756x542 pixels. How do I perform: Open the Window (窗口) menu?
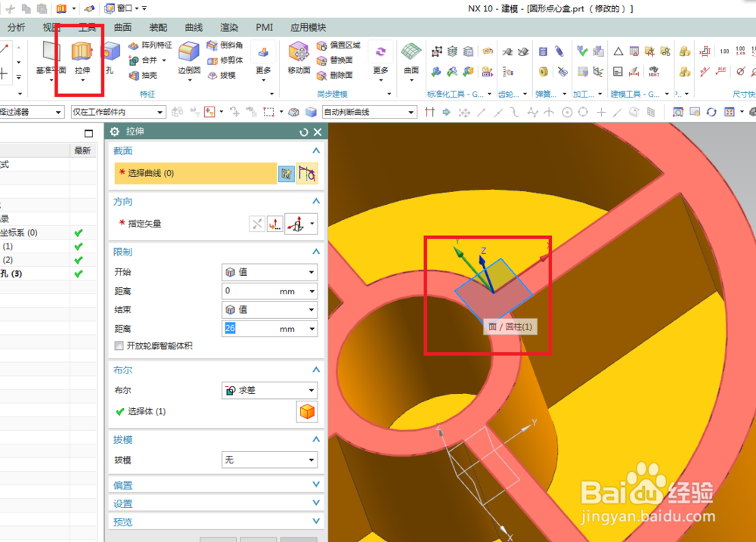122,8
